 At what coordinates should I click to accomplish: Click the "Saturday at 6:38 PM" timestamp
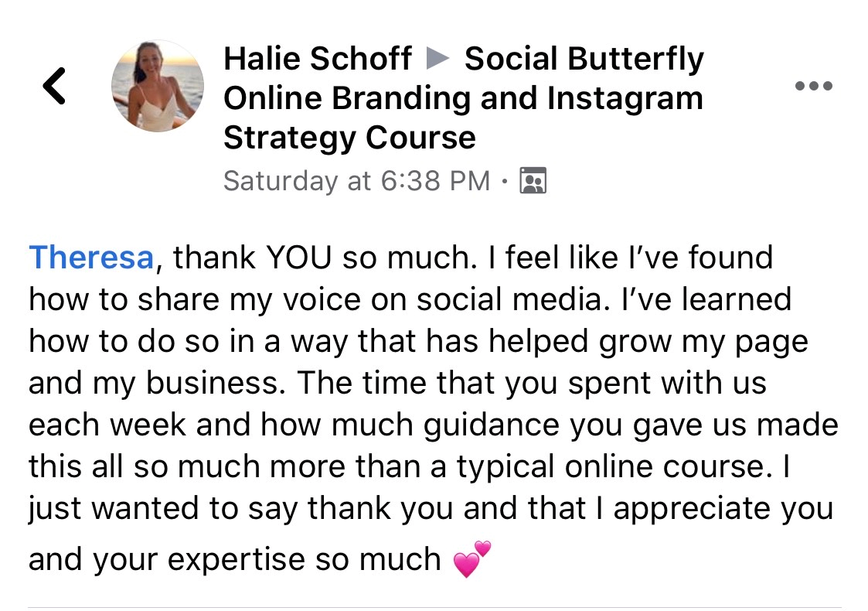(x=356, y=180)
